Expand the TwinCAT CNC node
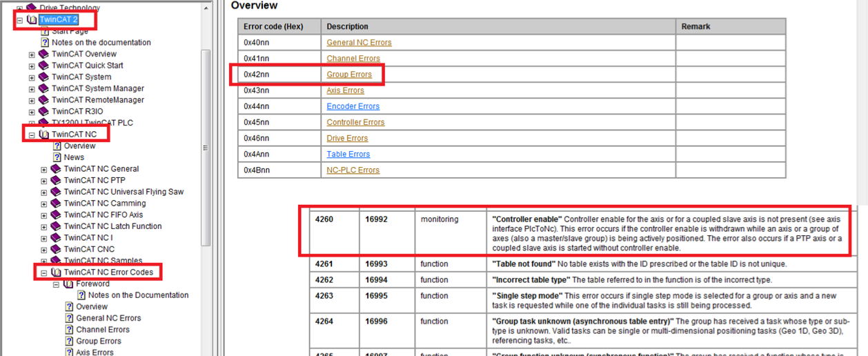This screenshot has width=868, height=356. (x=44, y=250)
